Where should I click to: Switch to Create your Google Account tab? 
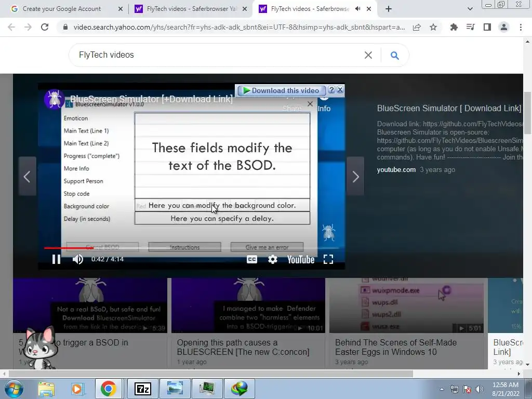[62, 9]
